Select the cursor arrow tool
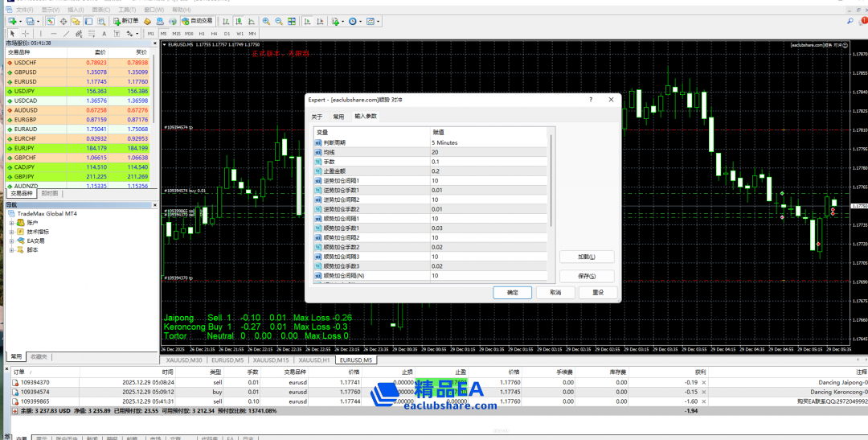868x440 pixels. click(12, 34)
